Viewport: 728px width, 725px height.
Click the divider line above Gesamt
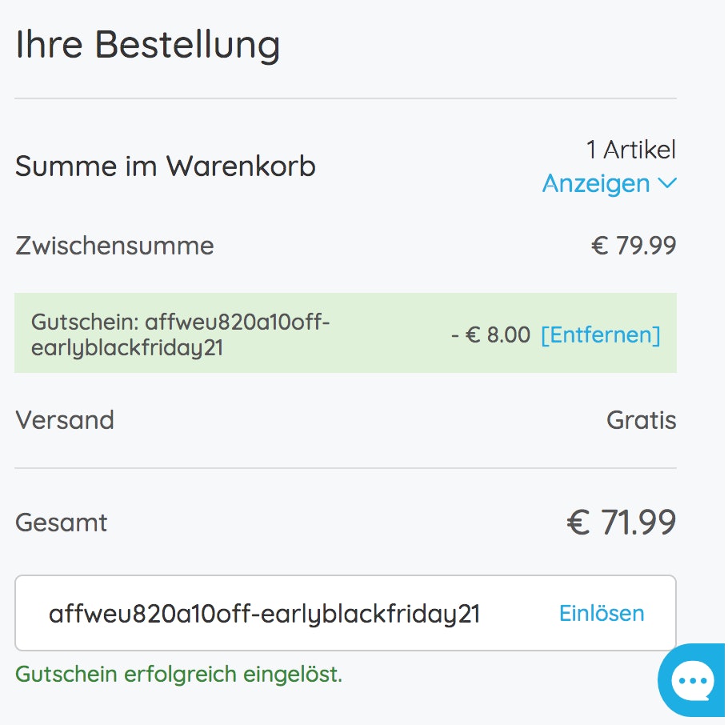[x=346, y=468]
